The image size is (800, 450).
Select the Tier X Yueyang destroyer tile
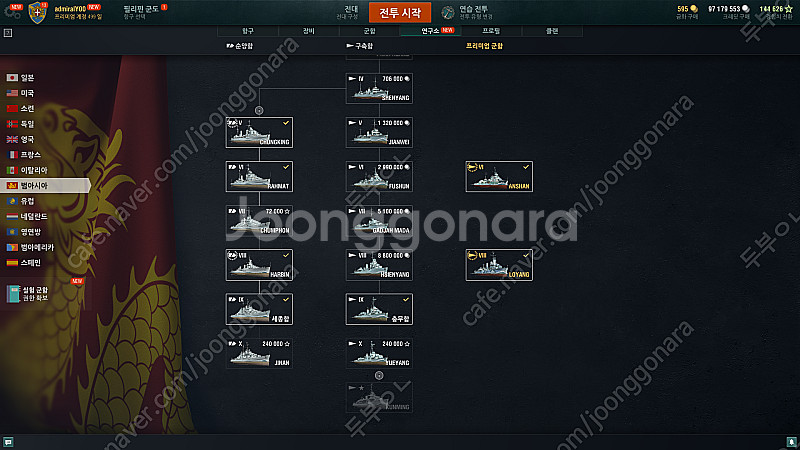point(379,353)
